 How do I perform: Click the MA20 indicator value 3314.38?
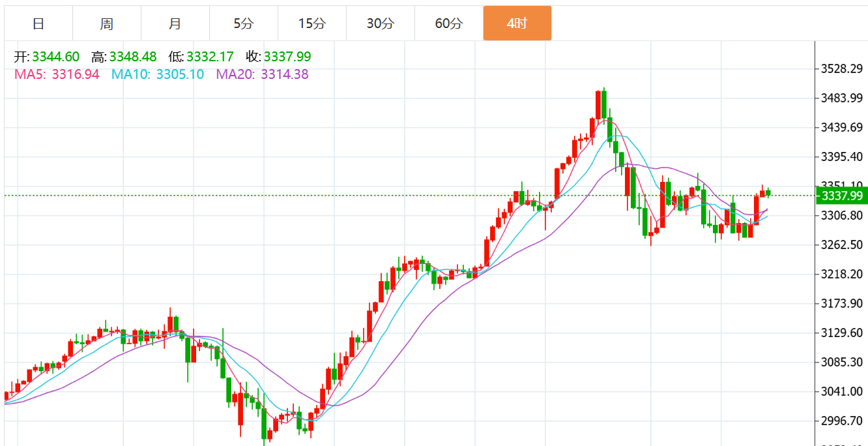285,74
